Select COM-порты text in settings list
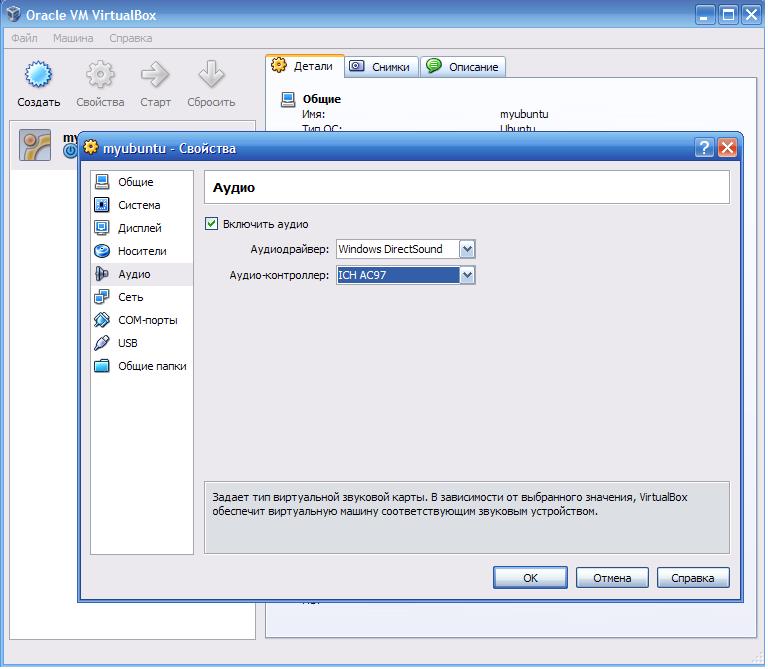Screen dimensions: 768x669 (x=147, y=320)
